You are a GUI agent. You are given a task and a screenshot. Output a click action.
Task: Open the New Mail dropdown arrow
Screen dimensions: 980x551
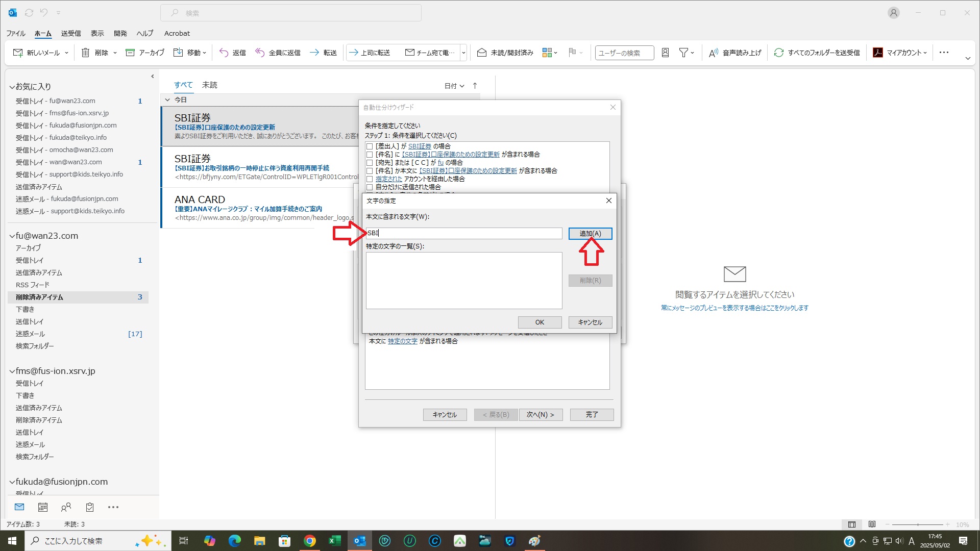coord(66,53)
